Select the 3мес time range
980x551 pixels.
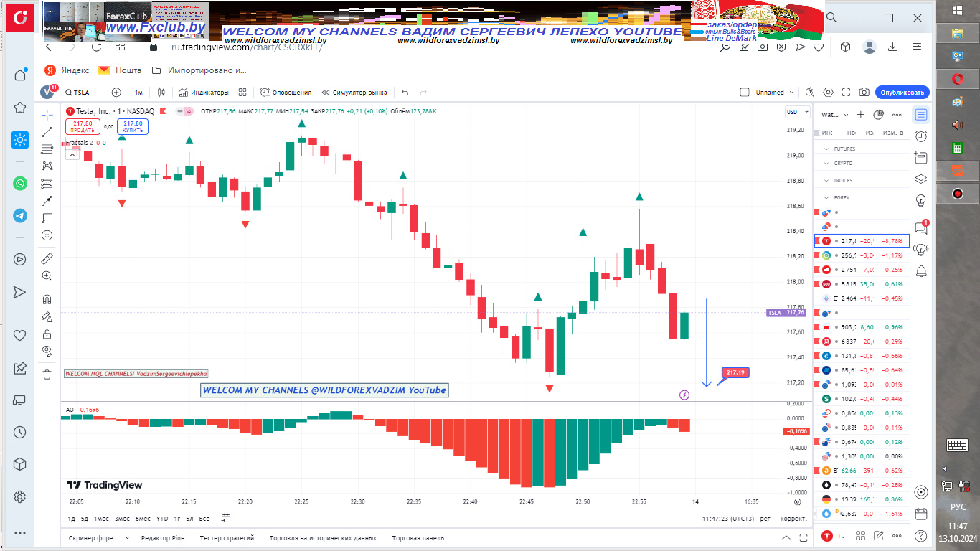(122, 518)
